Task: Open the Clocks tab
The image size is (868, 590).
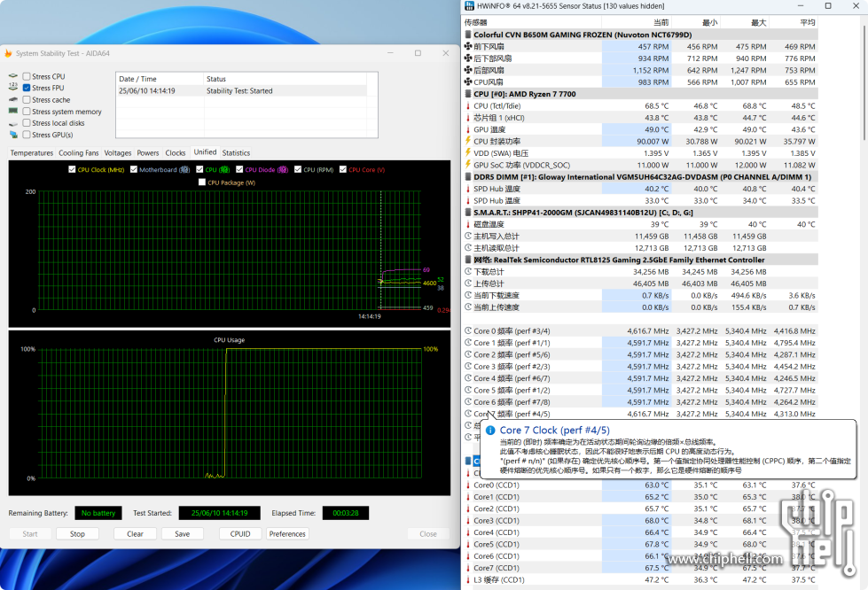Action: click(175, 152)
